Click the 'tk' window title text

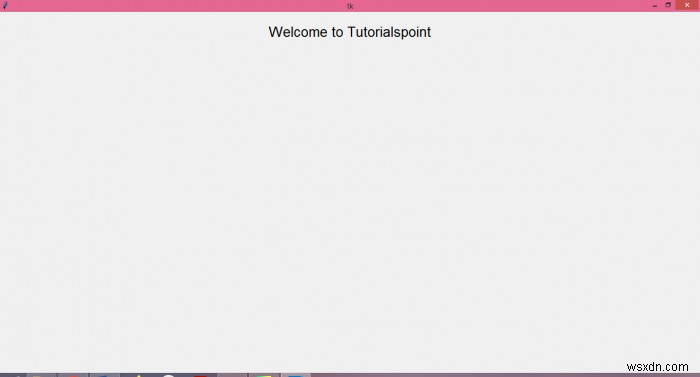(x=350, y=6)
